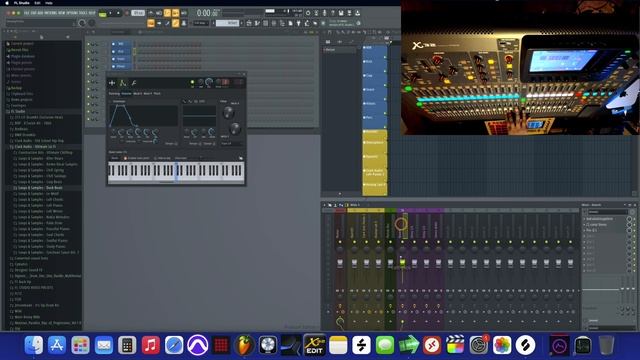Viewport: 640px width, 360px height.
Task: Click the highlighted key on the preview keyboard
Action: coord(176,171)
